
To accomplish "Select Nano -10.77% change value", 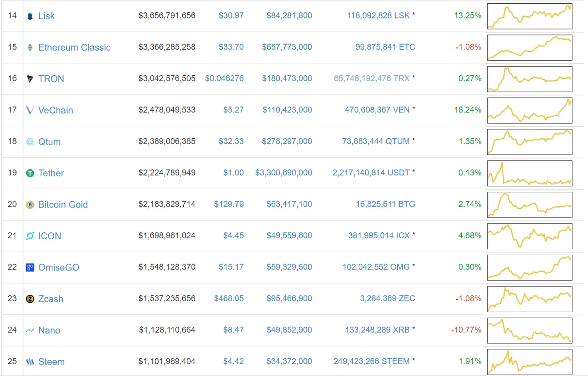I will pos(466,330).
